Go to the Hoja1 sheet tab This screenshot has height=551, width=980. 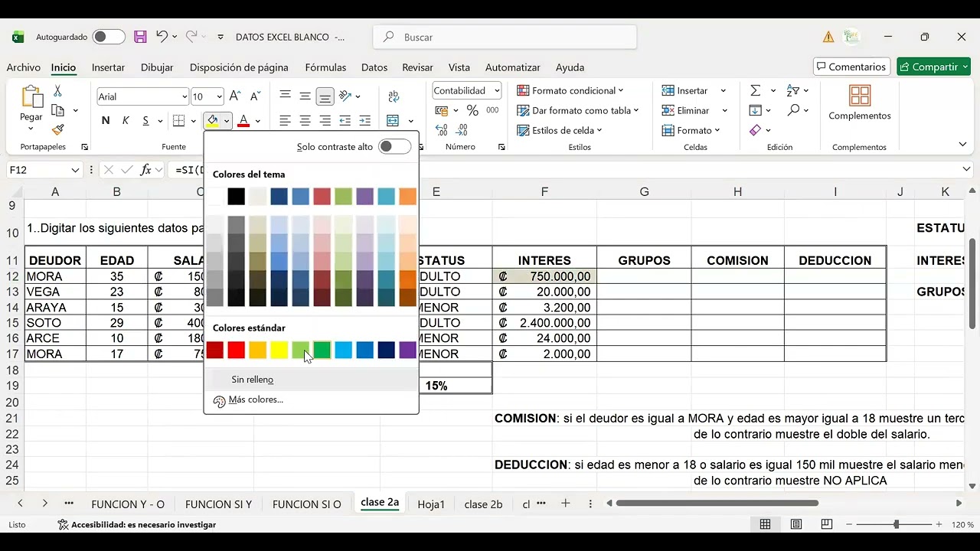[431, 504]
